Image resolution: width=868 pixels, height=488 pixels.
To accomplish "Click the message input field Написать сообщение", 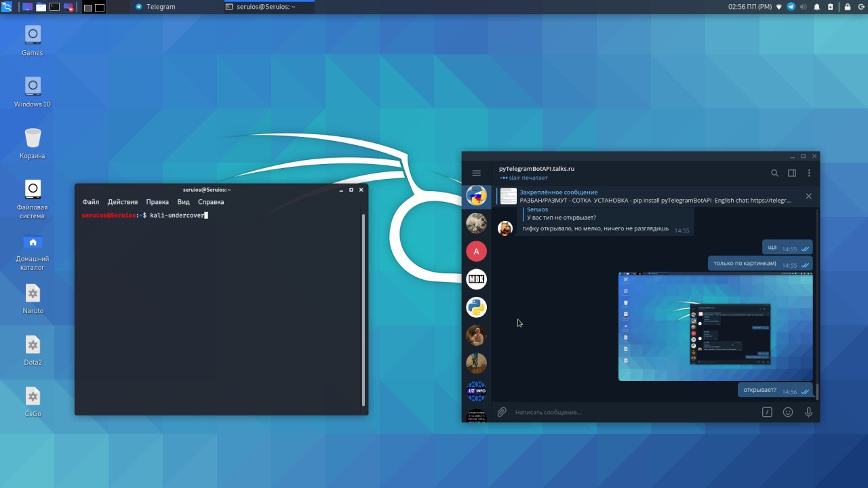I will [633, 412].
